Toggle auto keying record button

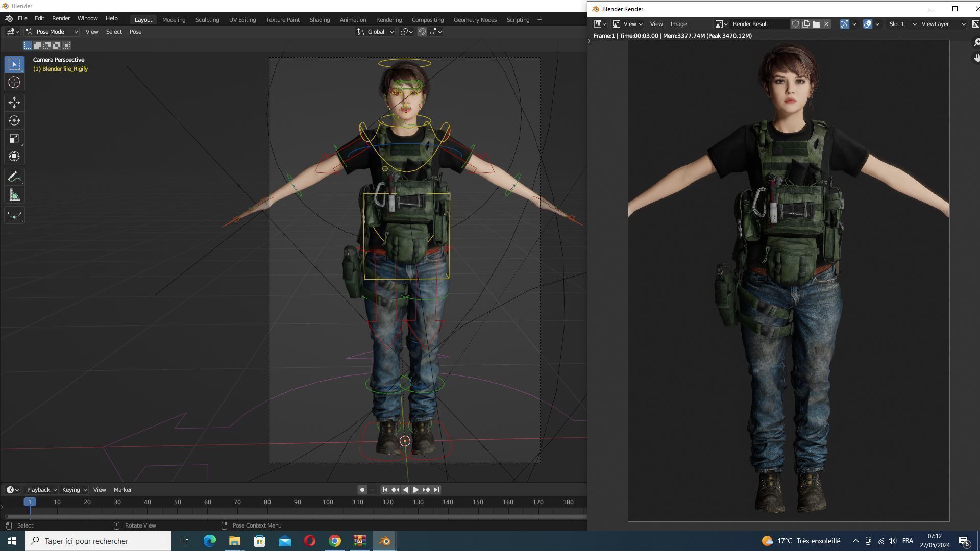point(362,490)
